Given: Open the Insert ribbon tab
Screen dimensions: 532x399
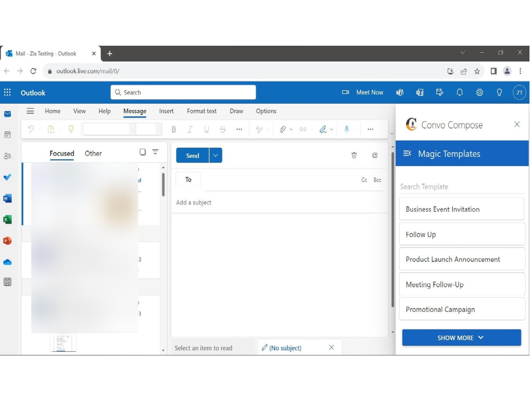Looking at the screenshot, I should coord(166,111).
